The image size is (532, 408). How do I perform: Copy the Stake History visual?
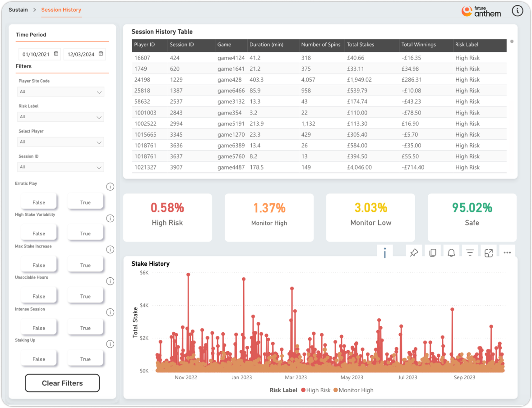click(433, 253)
